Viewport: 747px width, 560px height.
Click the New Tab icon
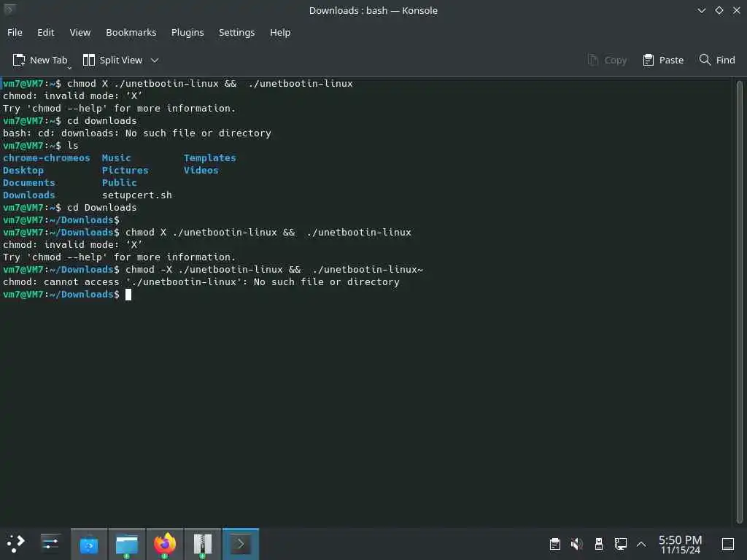point(18,60)
